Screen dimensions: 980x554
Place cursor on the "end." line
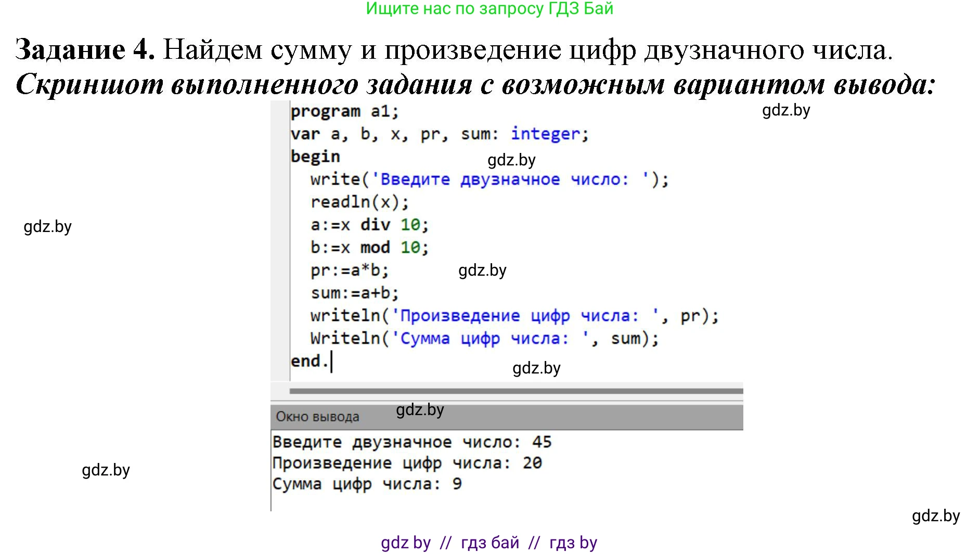(310, 361)
